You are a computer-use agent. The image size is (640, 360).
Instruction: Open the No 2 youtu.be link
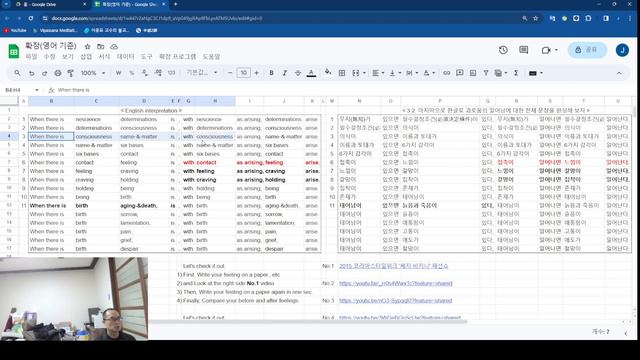pyautogui.click(x=396, y=283)
